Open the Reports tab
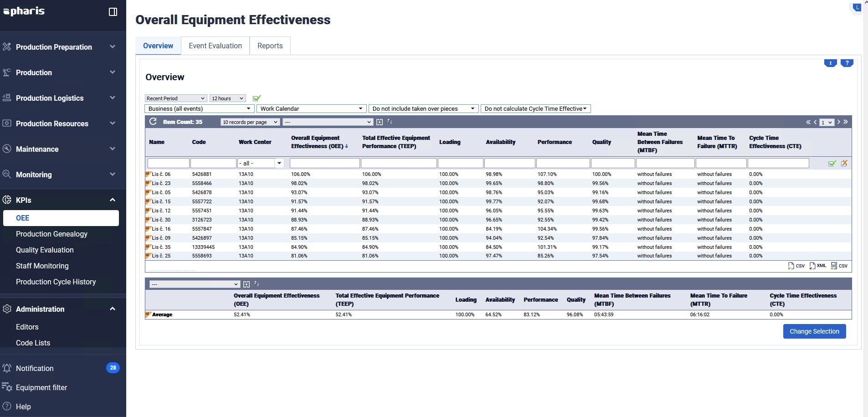 (x=270, y=46)
